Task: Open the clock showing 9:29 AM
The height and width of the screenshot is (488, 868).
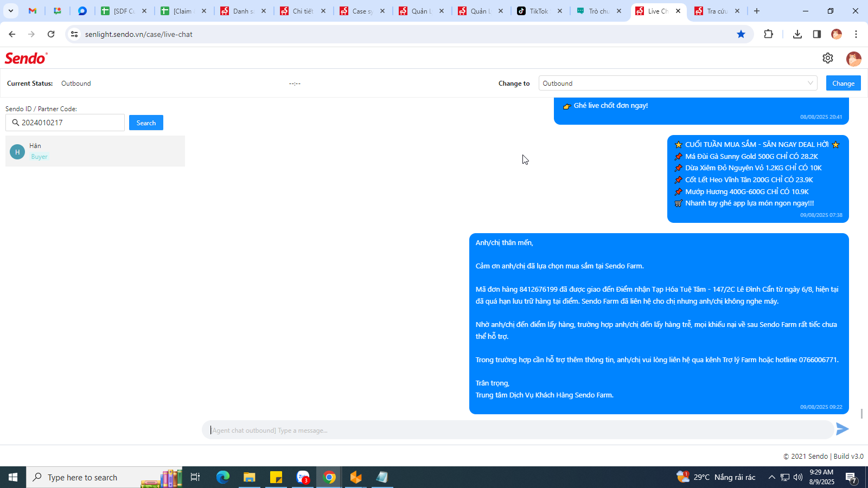Action: pyautogui.click(x=821, y=477)
